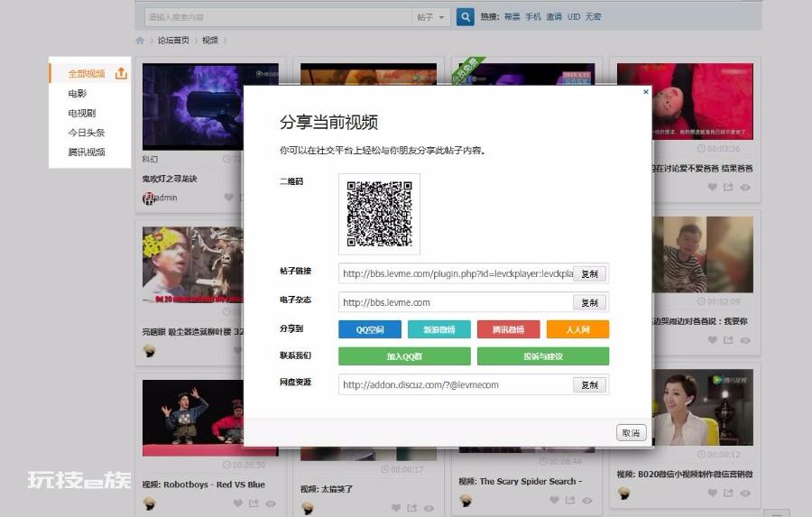Image resolution: width=812 pixels, height=517 pixels.
Task: Click the 帖子链接 URL field
Action: coord(456,273)
